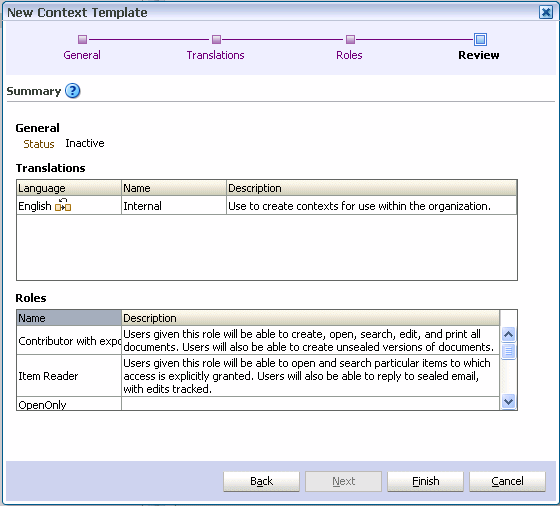
Task: Click the Next button
Action: pos(343,481)
